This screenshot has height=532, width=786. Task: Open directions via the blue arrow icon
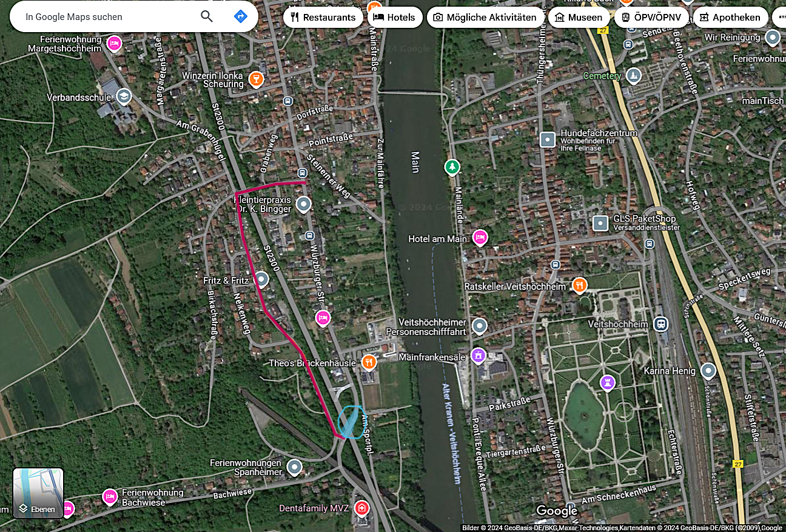(240, 16)
